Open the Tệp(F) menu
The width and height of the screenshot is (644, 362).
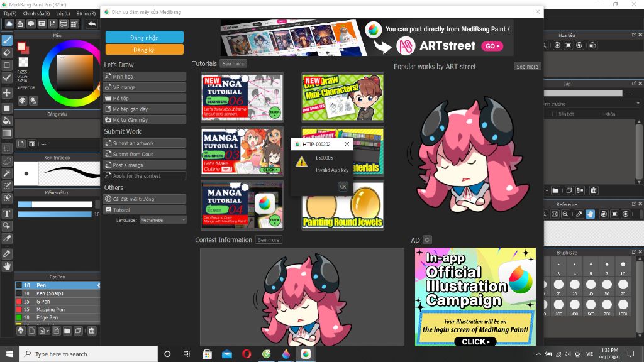coord(10,14)
